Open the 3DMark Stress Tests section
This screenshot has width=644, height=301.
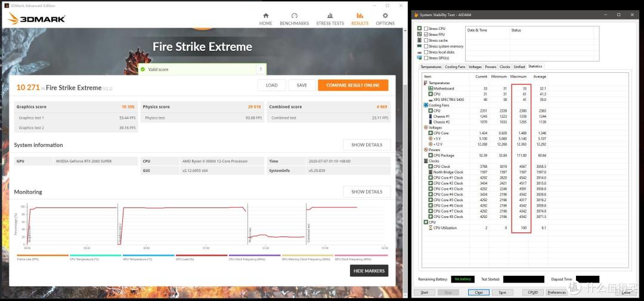[x=330, y=19]
